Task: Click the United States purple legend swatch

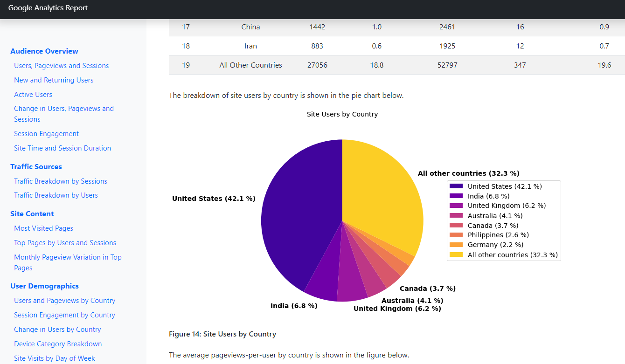Action: coord(456,186)
